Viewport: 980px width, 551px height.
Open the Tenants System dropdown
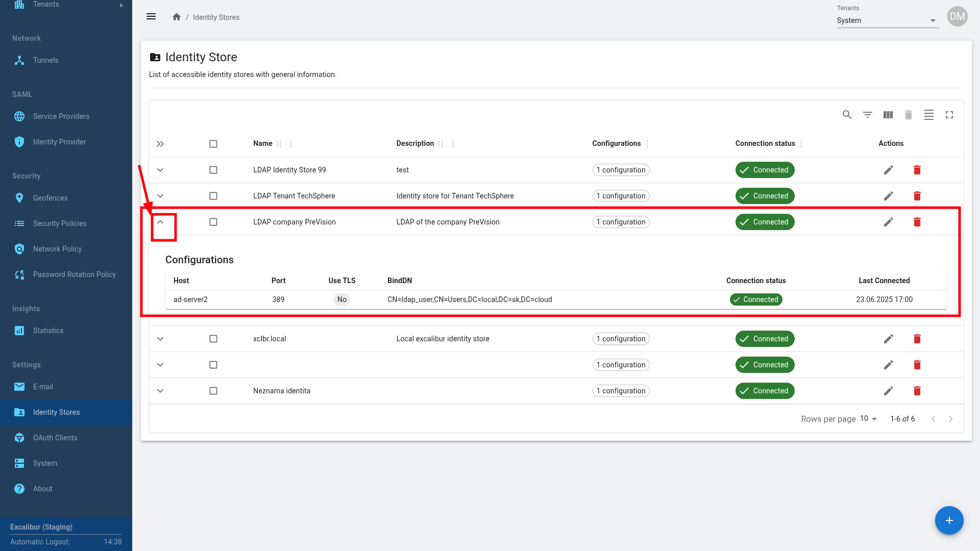tap(887, 20)
